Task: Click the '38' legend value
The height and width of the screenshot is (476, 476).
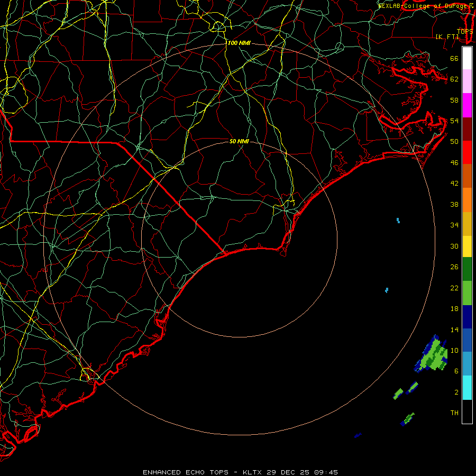Action: [454, 204]
